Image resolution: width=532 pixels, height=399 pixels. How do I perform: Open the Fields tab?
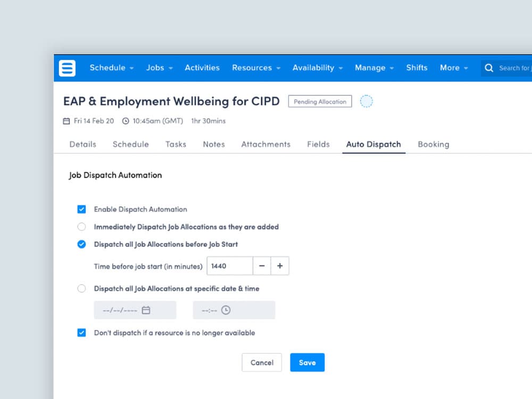click(x=318, y=145)
